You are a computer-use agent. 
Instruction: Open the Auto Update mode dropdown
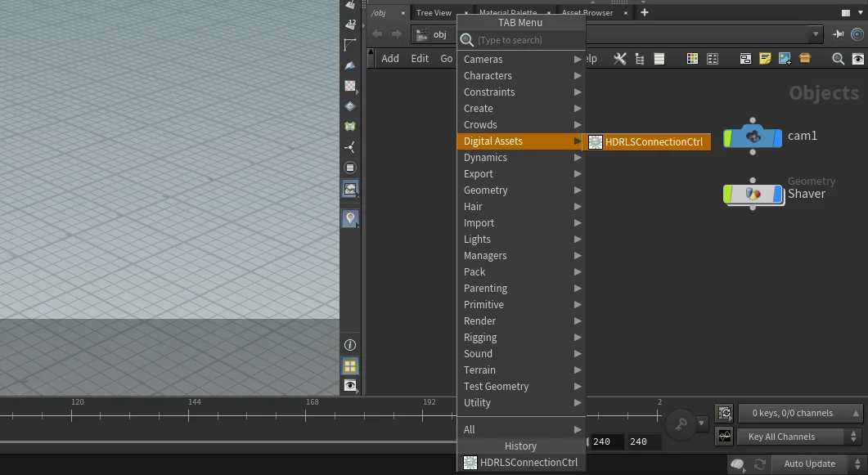pyautogui.click(x=818, y=464)
